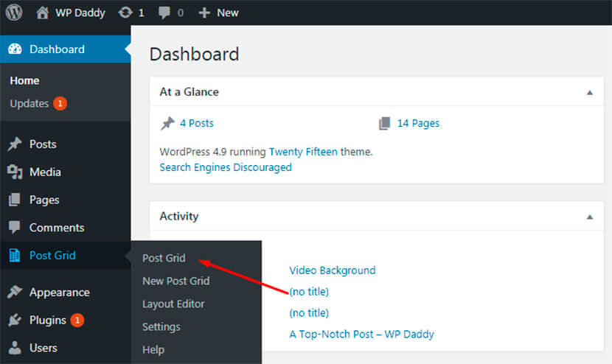Open the Video Background post link
Screen dimensions: 612x364
click(x=332, y=270)
